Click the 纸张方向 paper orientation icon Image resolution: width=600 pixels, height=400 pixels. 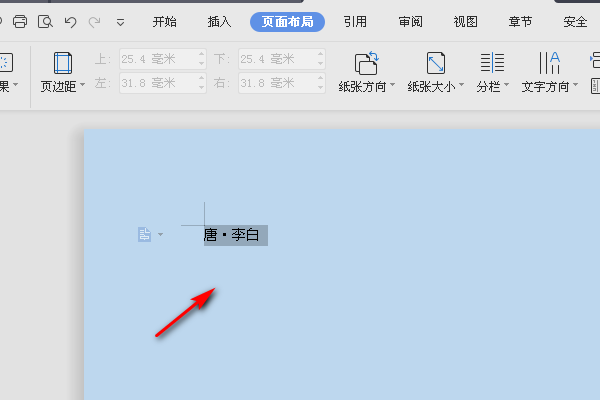(x=367, y=63)
